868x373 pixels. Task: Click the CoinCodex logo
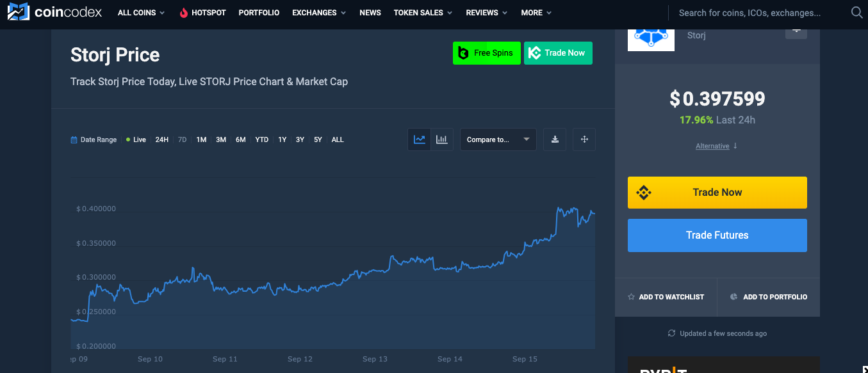pyautogui.click(x=54, y=12)
